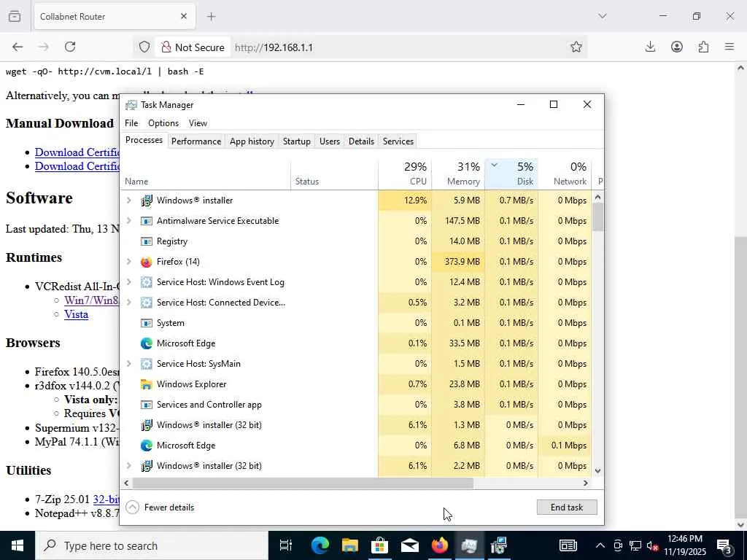Click Task Manager horizontal scrollbar thumb
This screenshot has height=560, width=747.
pyautogui.click(x=303, y=483)
